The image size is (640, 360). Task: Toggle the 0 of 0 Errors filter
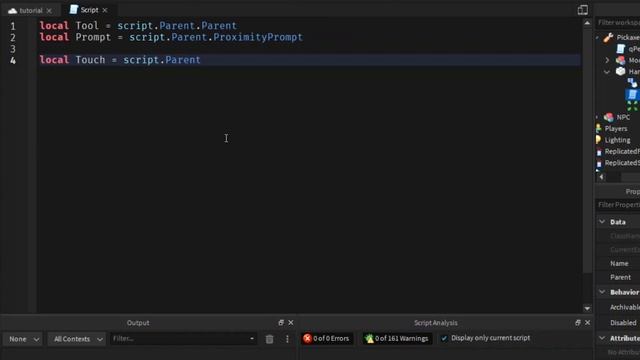pos(327,338)
